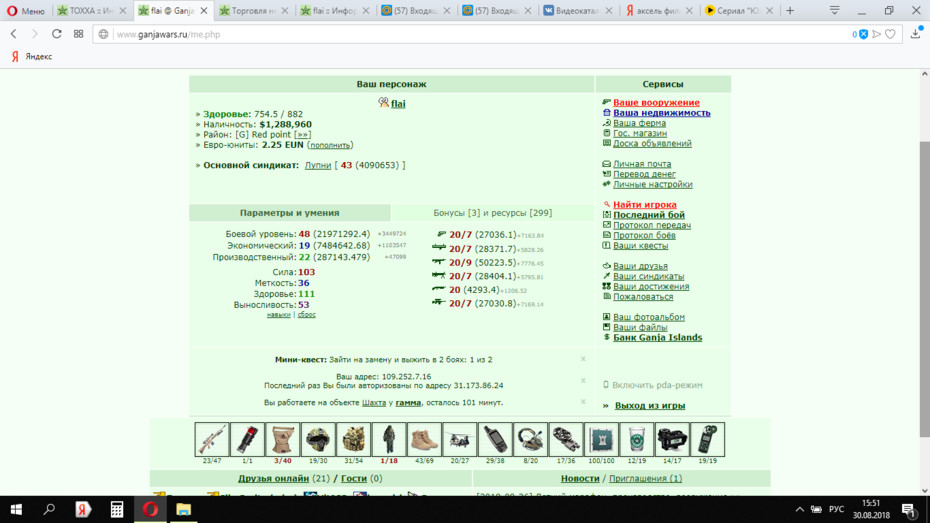Select the helmet item slot 19/30

point(318,439)
